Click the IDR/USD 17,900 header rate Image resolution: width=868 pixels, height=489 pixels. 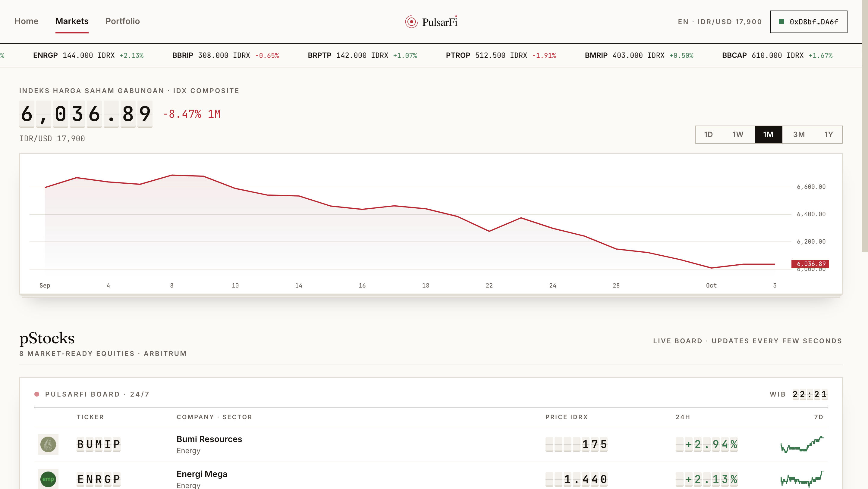[729, 22]
